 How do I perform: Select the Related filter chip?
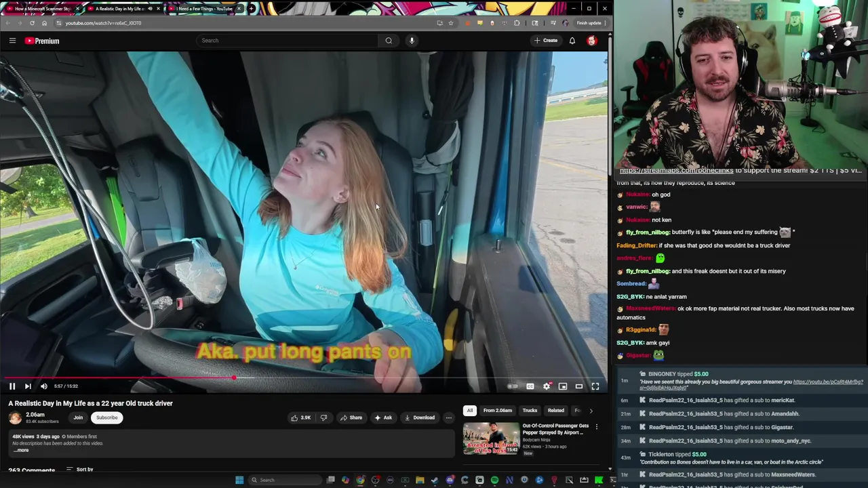(x=555, y=410)
